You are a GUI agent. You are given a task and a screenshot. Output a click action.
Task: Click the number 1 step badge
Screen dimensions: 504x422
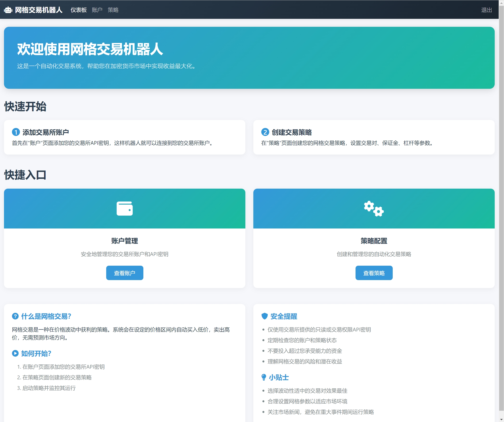click(x=16, y=132)
